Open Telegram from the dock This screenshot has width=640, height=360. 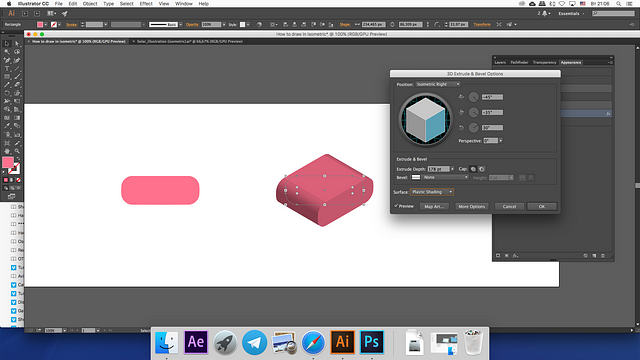click(x=254, y=342)
